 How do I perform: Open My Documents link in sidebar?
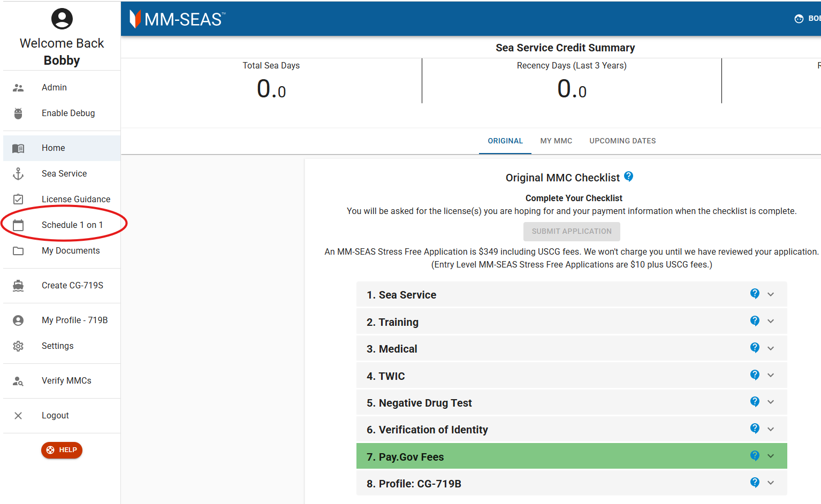(62, 251)
